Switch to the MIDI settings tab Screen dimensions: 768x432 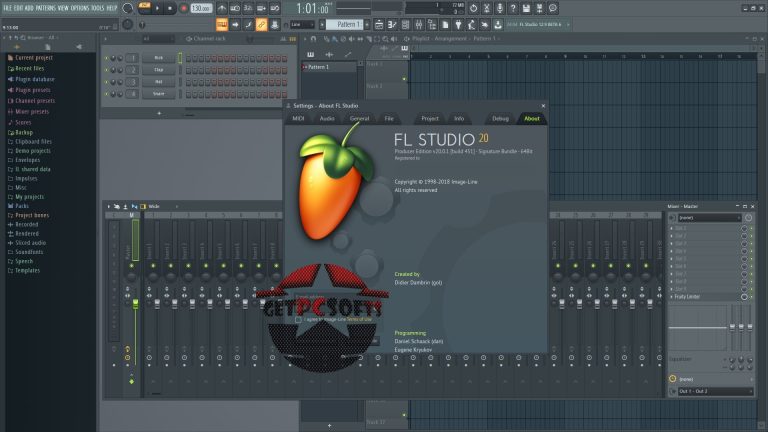(298, 119)
